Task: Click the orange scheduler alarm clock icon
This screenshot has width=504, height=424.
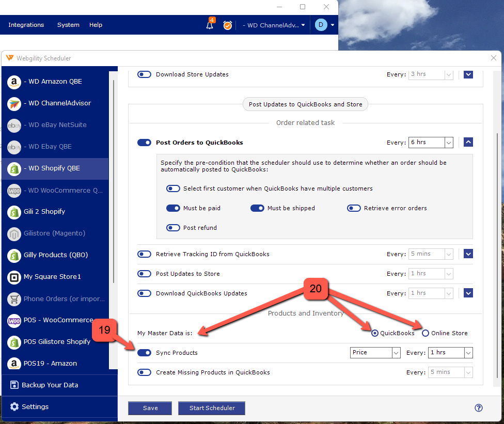Action: (x=228, y=25)
